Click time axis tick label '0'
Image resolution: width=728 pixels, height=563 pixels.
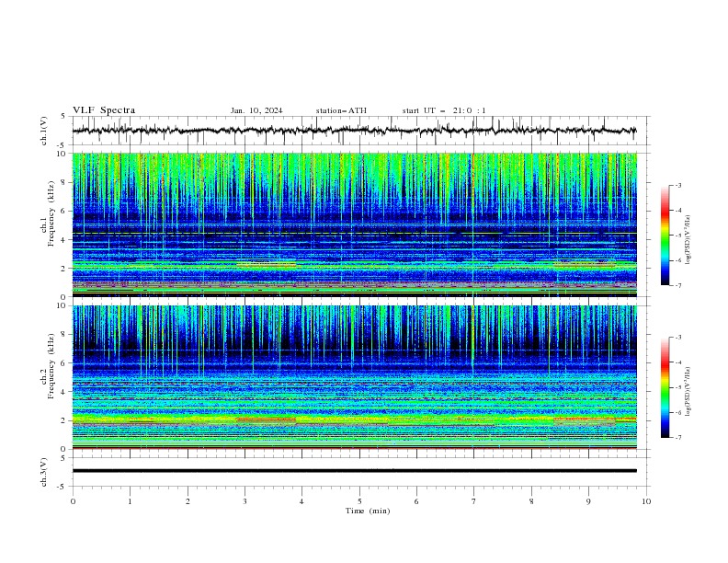pos(73,501)
